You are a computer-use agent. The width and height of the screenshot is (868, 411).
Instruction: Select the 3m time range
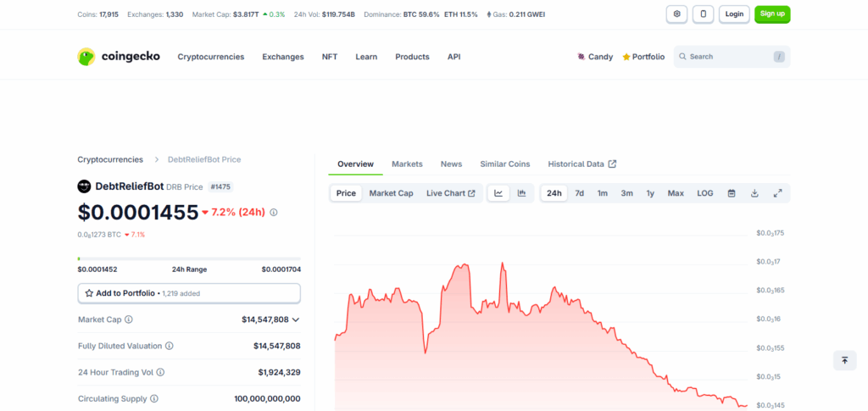[x=626, y=193]
